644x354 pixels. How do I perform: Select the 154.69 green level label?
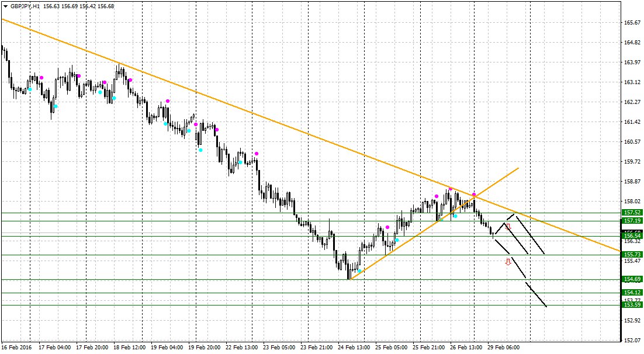pyautogui.click(x=632, y=279)
